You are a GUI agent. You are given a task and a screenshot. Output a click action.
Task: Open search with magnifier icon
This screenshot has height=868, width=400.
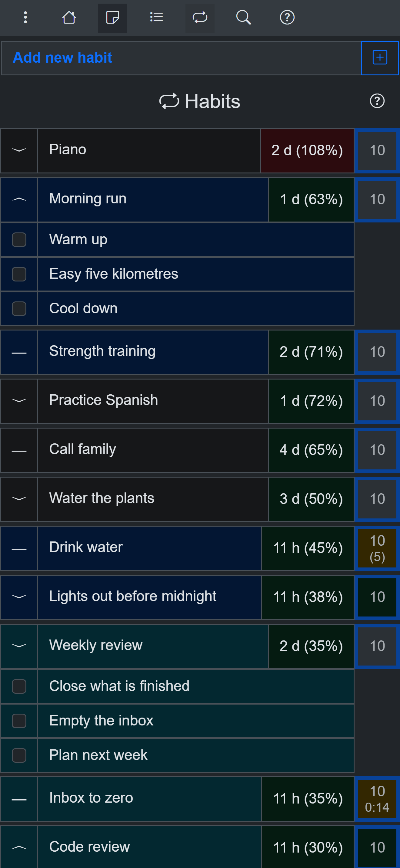[x=244, y=18]
